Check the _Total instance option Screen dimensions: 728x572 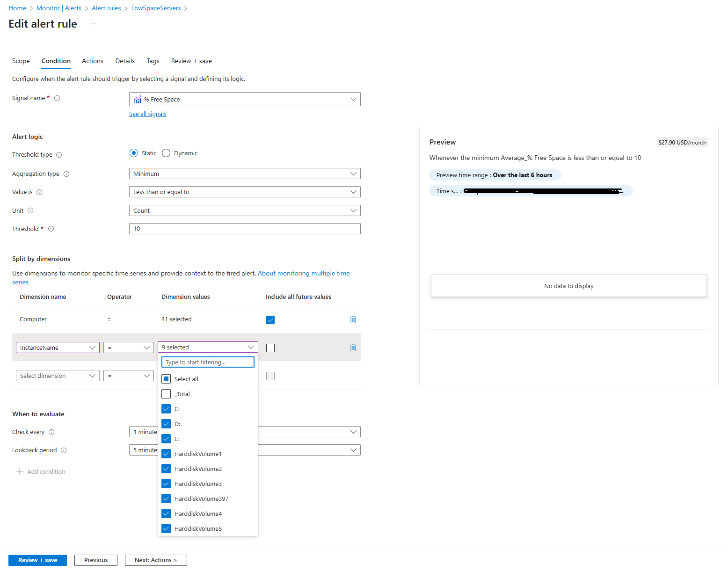166,394
